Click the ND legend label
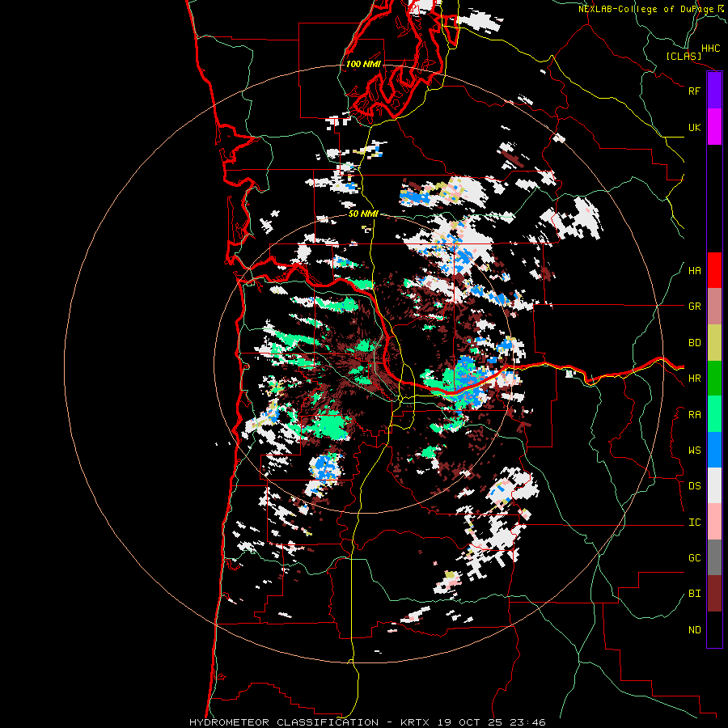This screenshot has height=728, width=728. (694, 630)
